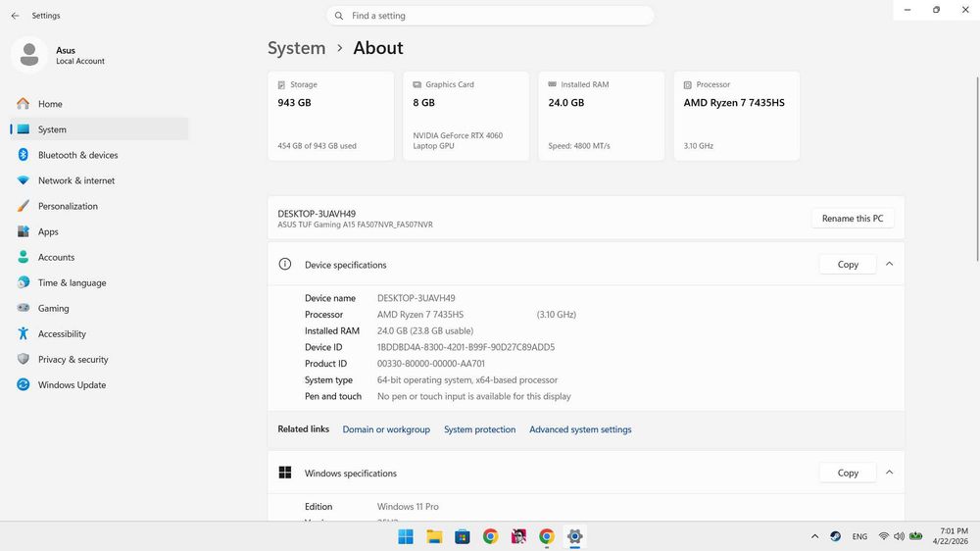Open the second Chrome icon on taskbar

(547, 536)
